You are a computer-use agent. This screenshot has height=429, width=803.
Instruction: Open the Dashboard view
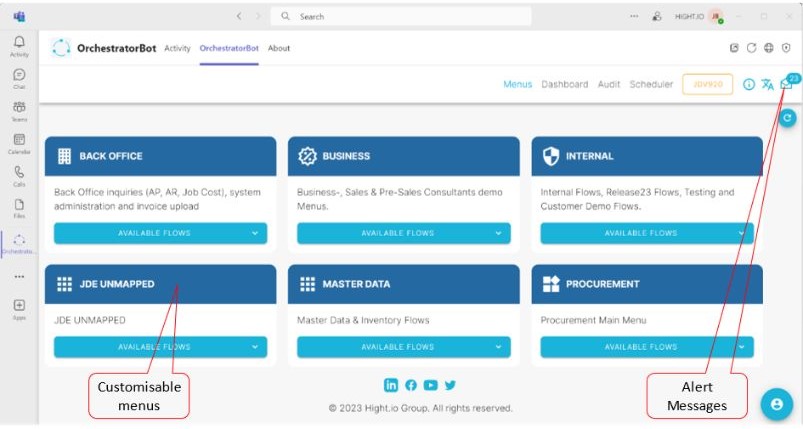coord(564,84)
